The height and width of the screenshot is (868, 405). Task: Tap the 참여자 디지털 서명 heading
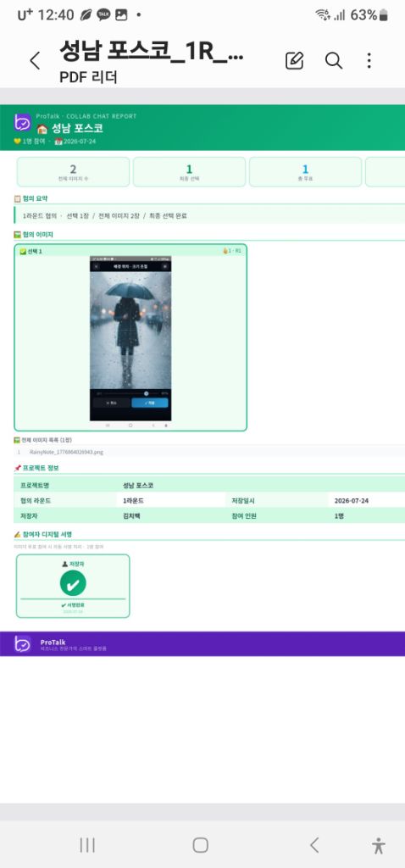47,534
